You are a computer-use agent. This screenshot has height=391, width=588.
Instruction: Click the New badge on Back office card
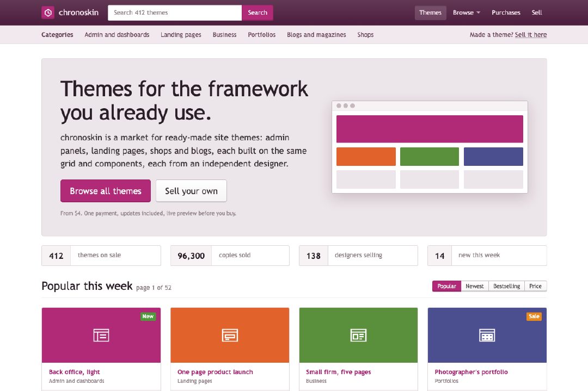click(x=148, y=316)
